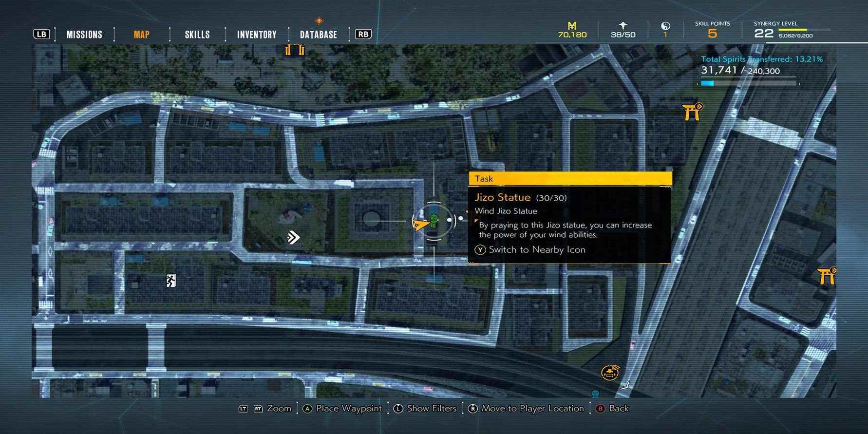Click the L stick glyph

tap(398, 409)
